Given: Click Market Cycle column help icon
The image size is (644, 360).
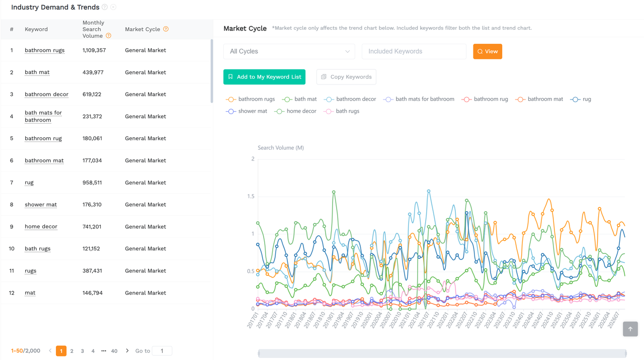Looking at the screenshot, I should pos(166,29).
